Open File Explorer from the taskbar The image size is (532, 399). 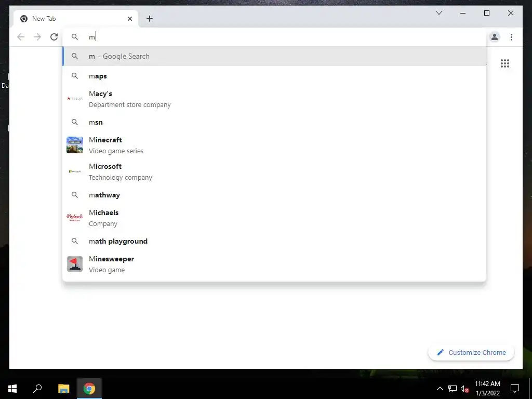[x=63, y=389]
